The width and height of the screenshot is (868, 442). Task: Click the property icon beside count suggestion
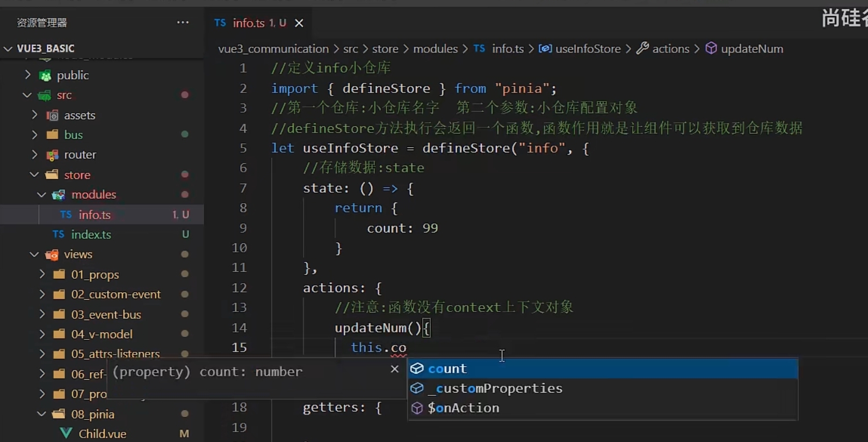tap(417, 368)
